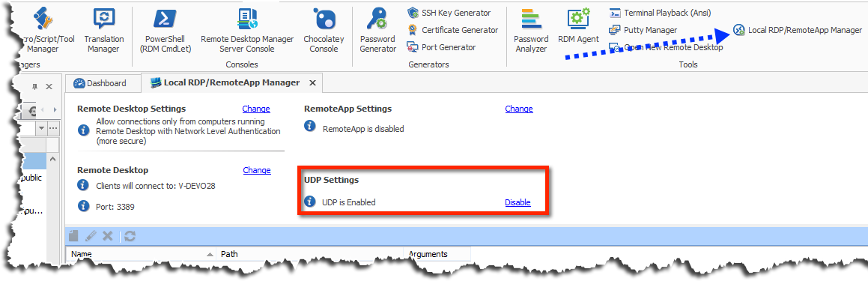Click the info icon beside 'RemoteApp is disabled'
Viewport: 868px width, 281px height.
(311, 127)
